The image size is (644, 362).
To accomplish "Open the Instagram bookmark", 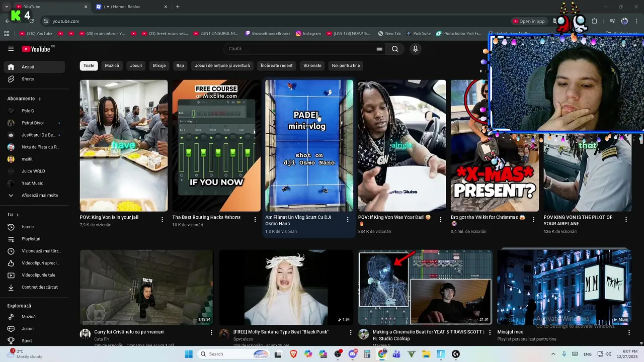I will pos(308,34).
